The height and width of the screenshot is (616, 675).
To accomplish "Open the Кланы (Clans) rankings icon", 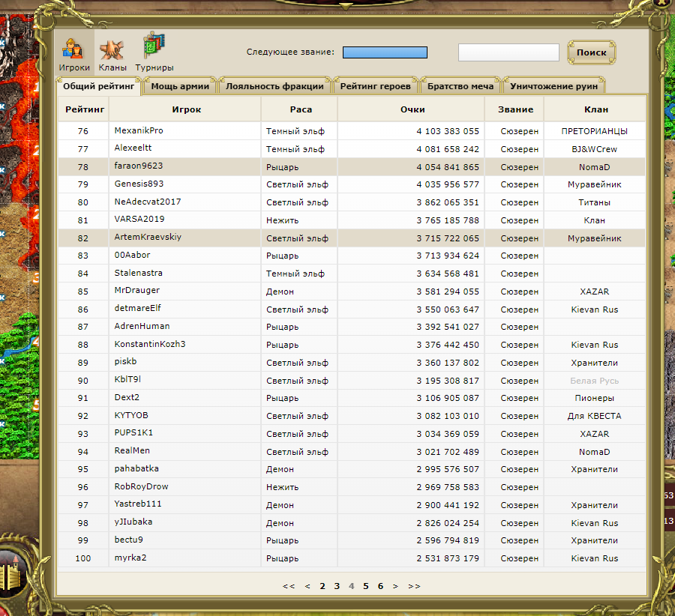I will point(112,51).
